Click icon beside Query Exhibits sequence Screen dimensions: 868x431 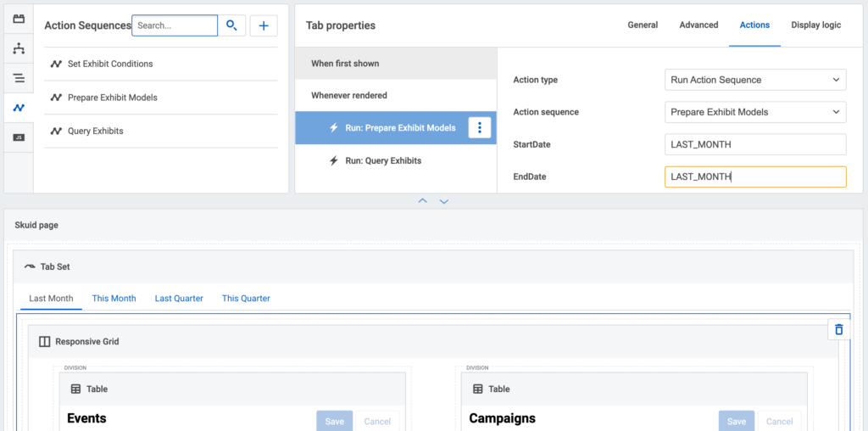pos(55,132)
